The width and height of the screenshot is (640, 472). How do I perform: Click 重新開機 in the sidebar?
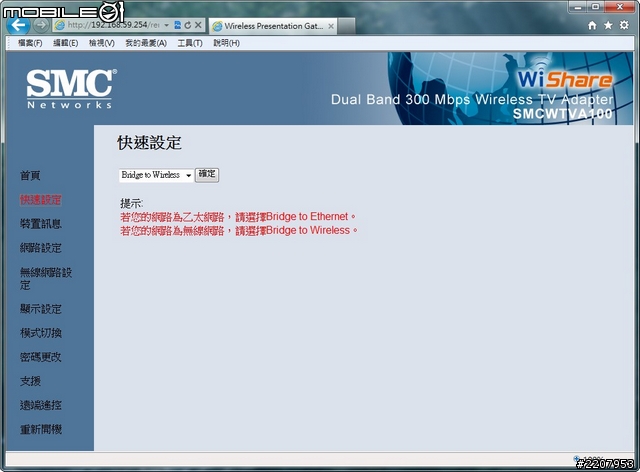point(40,430)
